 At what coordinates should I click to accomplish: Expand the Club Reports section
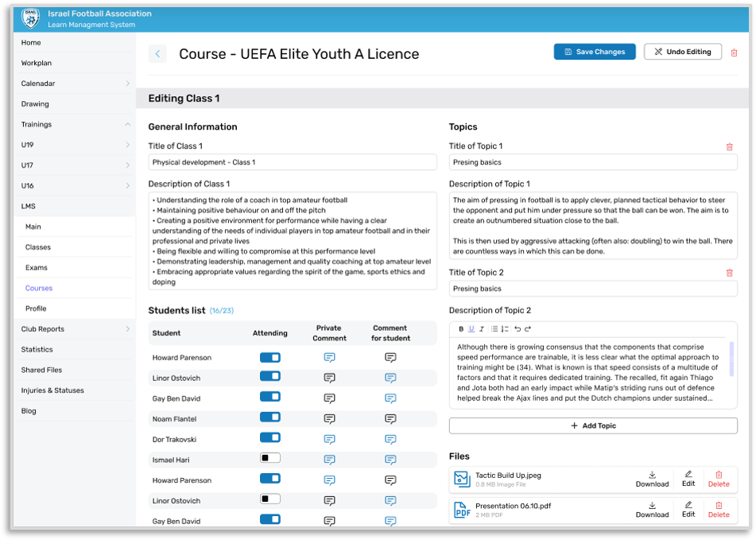tap(127, 328)
